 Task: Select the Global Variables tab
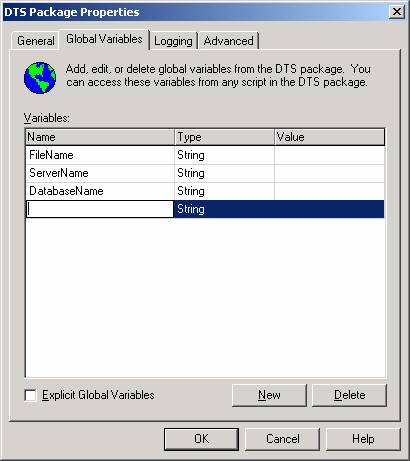click(104, 39)
